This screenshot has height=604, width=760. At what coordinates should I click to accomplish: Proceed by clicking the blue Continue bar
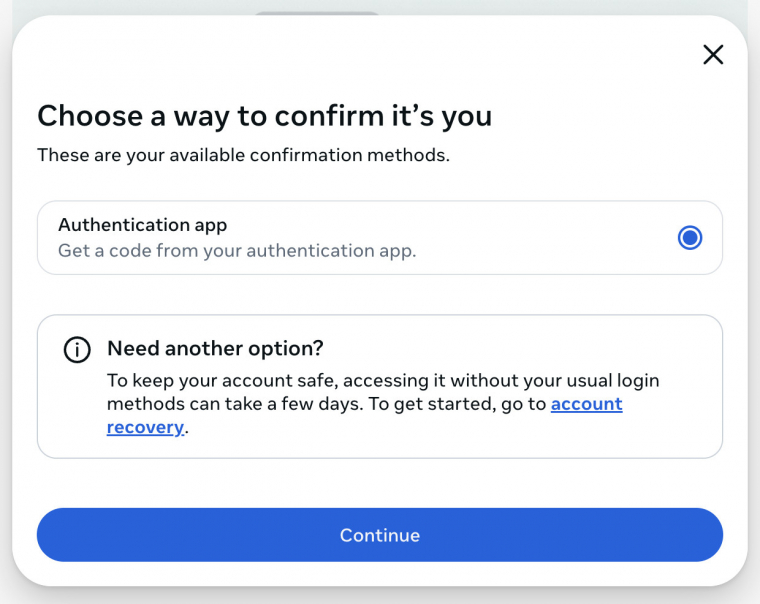click(380, 535)
